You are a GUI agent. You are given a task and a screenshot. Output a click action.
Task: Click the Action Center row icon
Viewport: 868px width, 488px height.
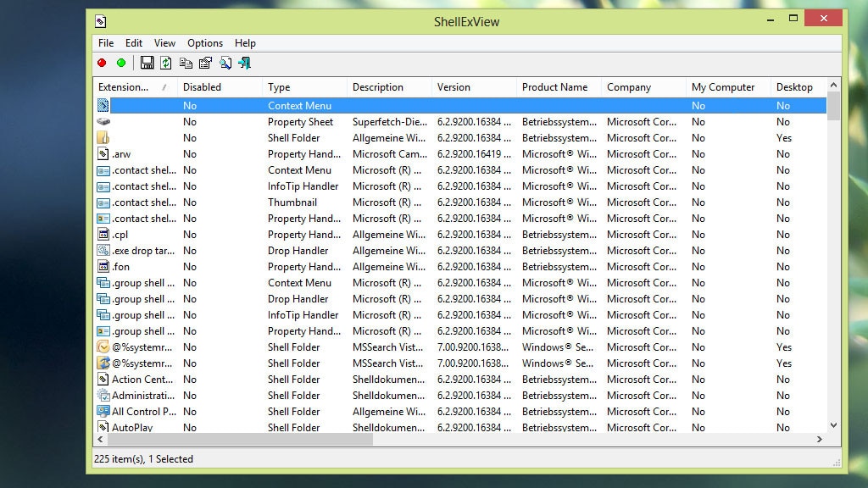coord(103,379)
